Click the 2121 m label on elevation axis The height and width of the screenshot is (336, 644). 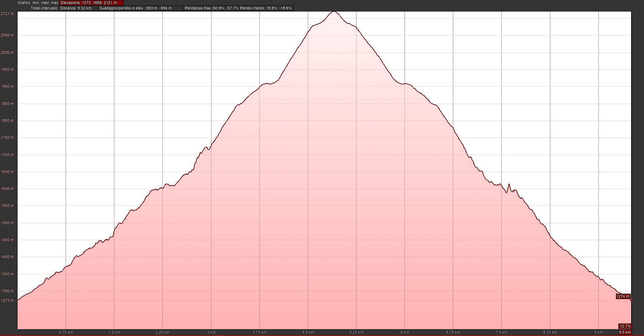point(7,14)
